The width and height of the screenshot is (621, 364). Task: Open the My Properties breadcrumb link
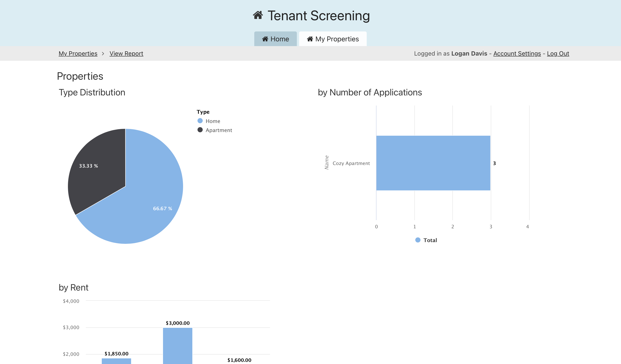78,53
